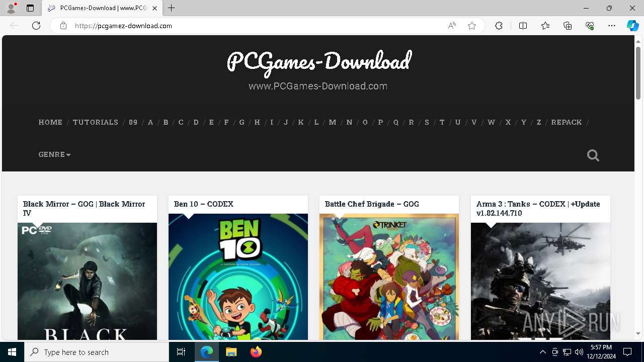Select letter K games index
Viewport: 644px width, 362px height.
click(301, 122)
